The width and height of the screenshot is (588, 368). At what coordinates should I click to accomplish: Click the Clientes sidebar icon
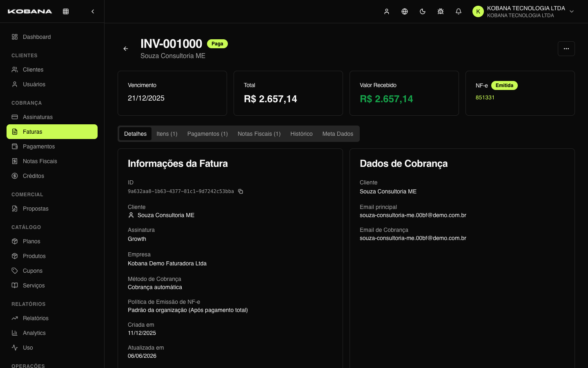pyautogui.click(x=15, y=70)
